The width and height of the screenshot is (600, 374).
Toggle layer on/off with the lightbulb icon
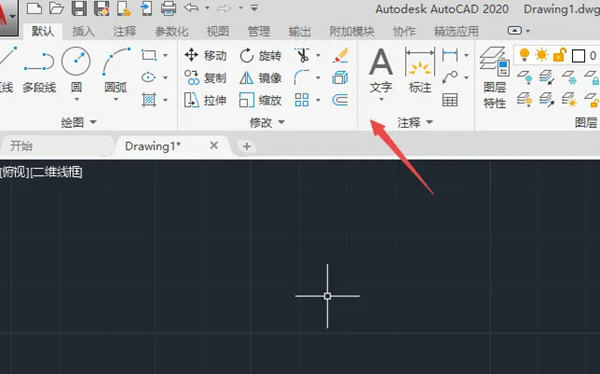click(x=524, y=55)
